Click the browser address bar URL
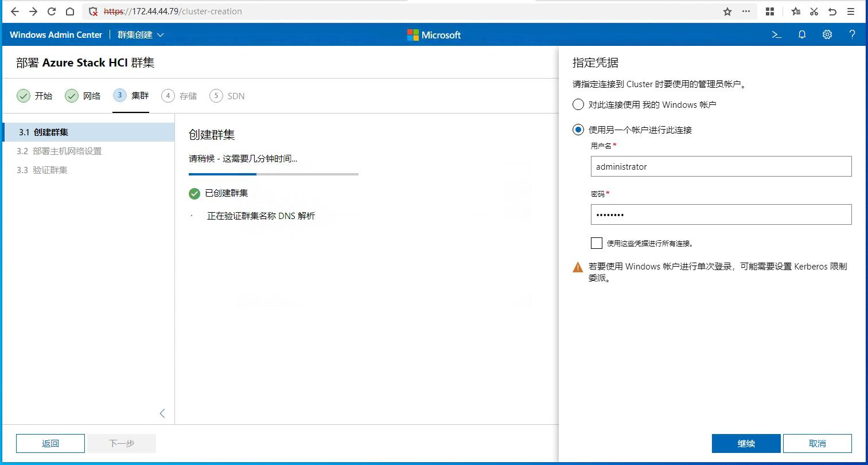This screenshot has width=868, height=465. [x=173, y=11]
